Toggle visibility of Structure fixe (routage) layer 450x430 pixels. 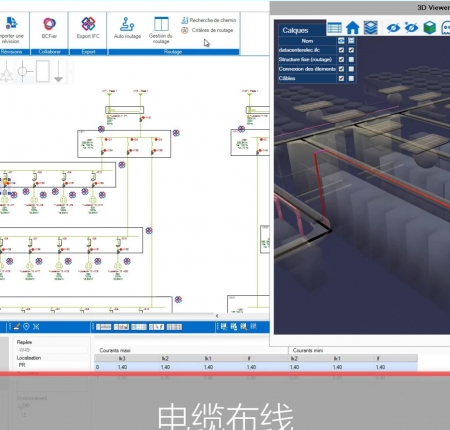point(341,59)
